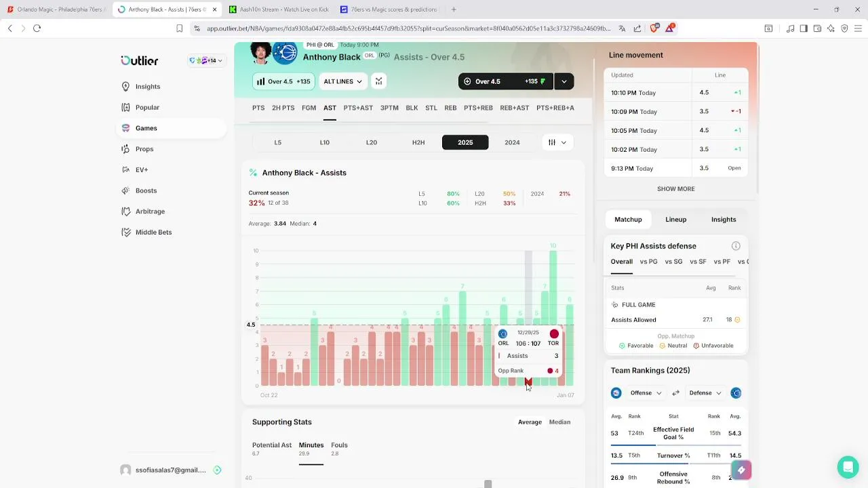This screenshot has height=488, width=868.
Task: Select the L5 range filter
Action: [277, 142]
